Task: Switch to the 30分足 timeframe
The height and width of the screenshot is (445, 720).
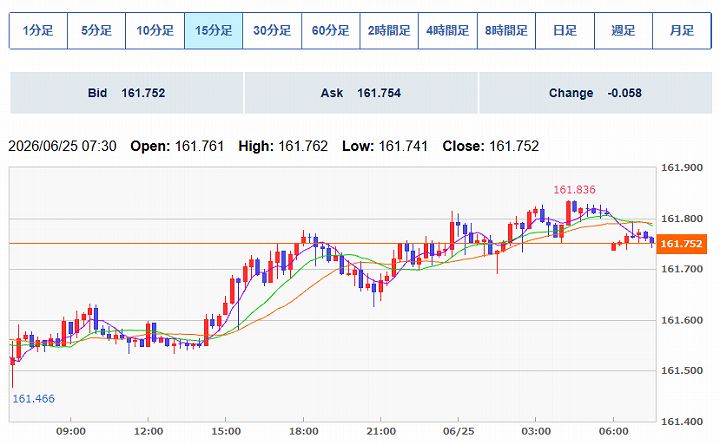Action: (272, 31)
